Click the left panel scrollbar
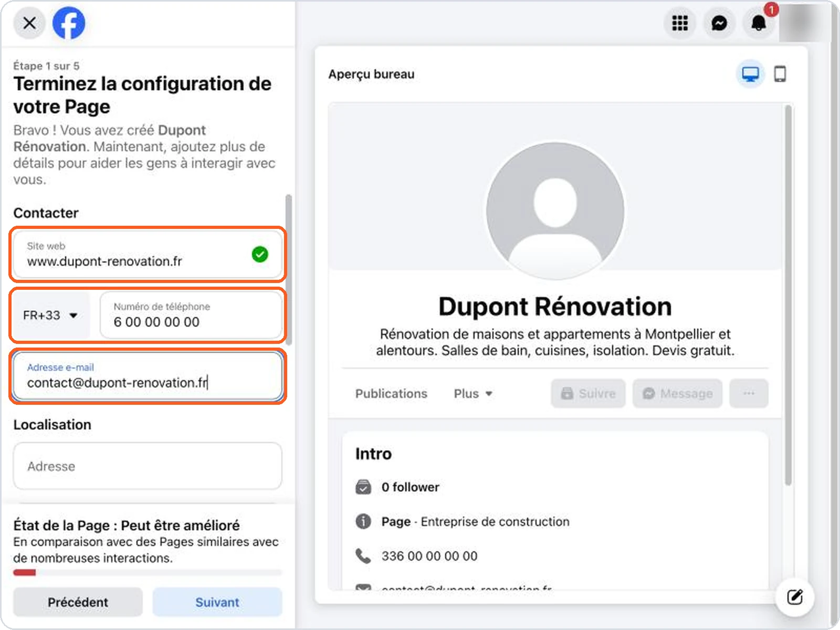Viewport: 840px width, 630px height. point(288,269)
